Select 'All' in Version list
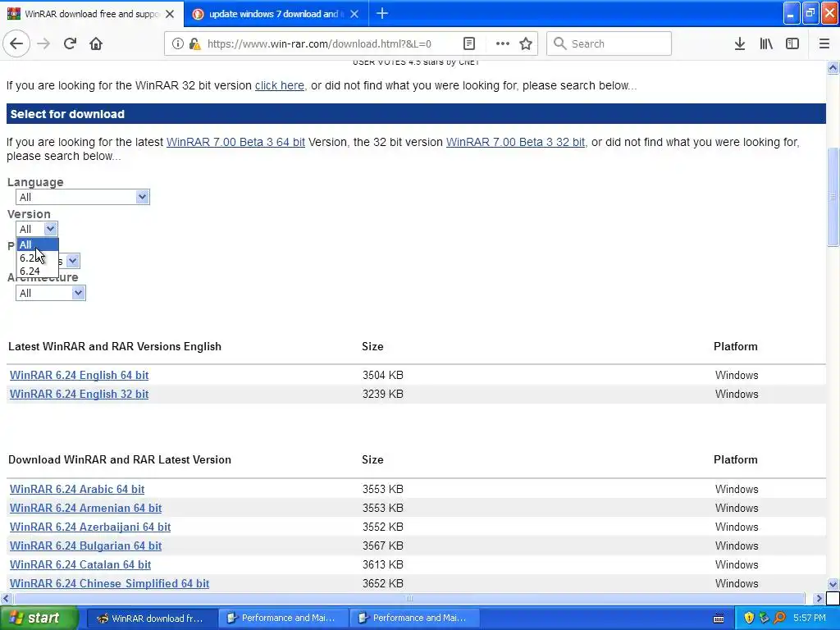Screen dimensions: 840x630 tap(38, 244)
